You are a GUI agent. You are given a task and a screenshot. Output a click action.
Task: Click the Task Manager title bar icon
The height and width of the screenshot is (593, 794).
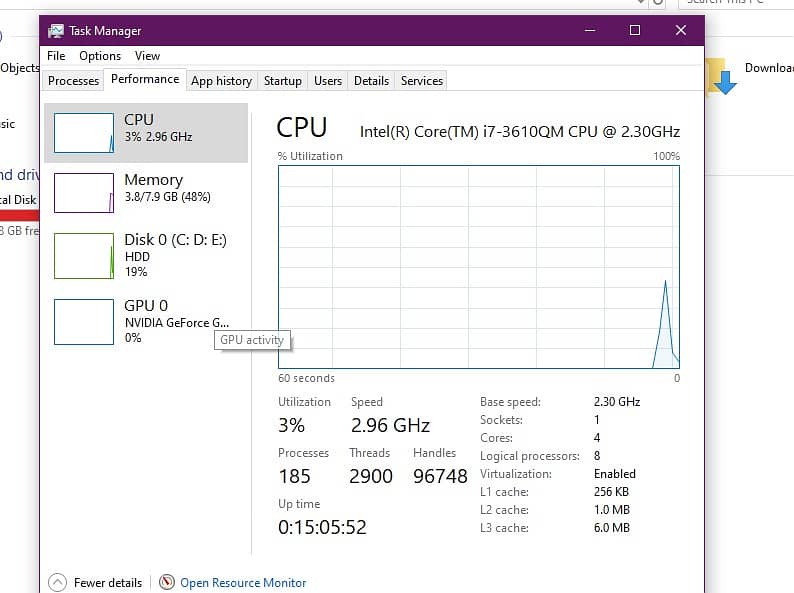pyautogui.click(x=56, y=31)
